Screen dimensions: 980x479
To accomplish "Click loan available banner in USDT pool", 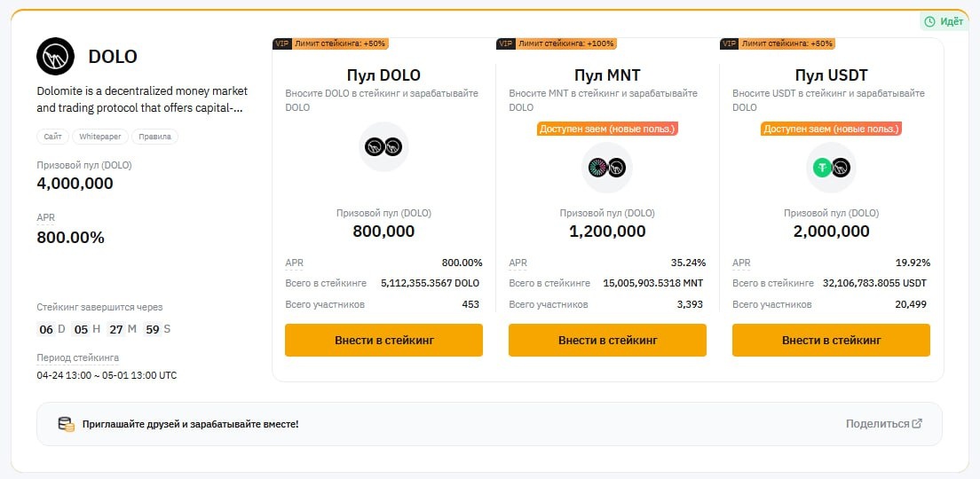I will pos(831,129).
